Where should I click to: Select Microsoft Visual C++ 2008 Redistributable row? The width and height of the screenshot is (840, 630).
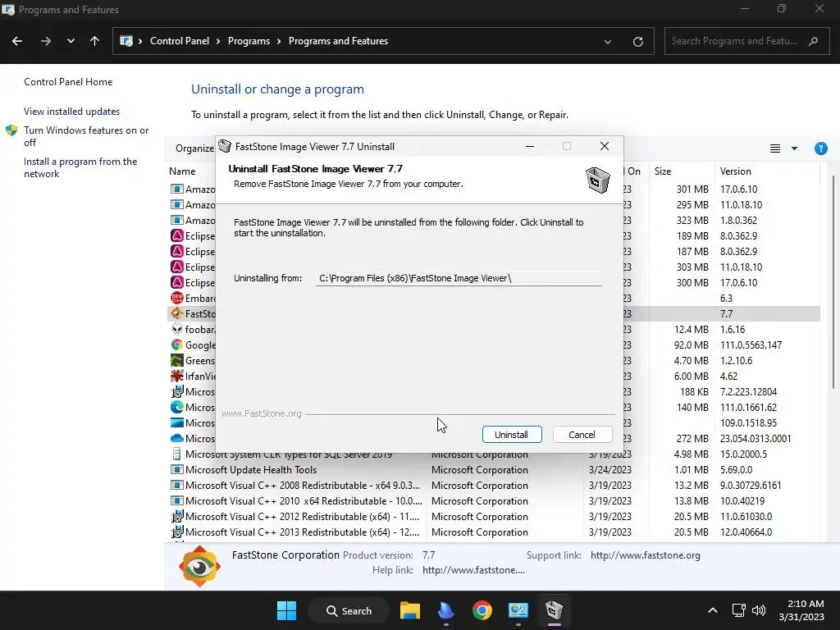(493, 486)
